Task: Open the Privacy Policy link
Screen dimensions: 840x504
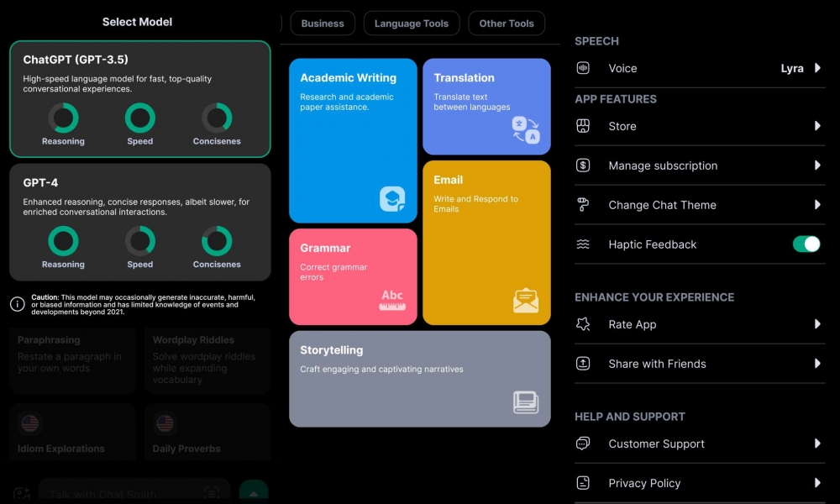Action: [x=644, y=483]
